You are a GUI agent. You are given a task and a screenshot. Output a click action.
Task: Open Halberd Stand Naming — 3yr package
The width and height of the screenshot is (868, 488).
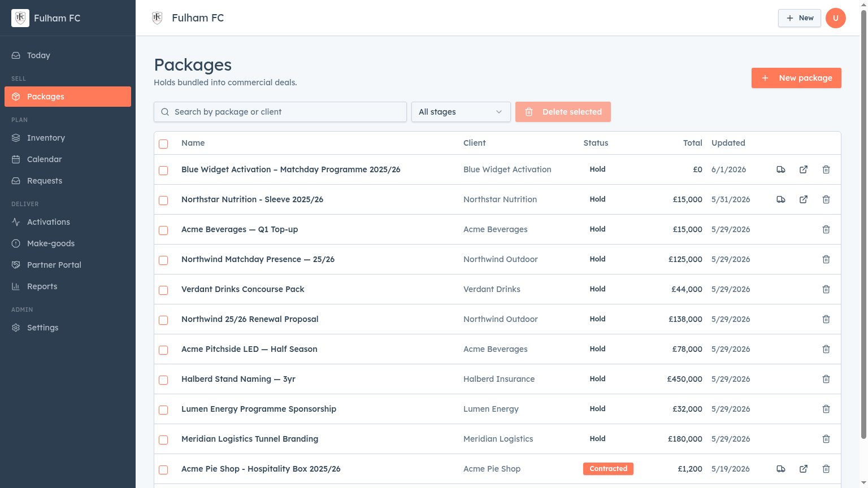(x=238, y=379)
